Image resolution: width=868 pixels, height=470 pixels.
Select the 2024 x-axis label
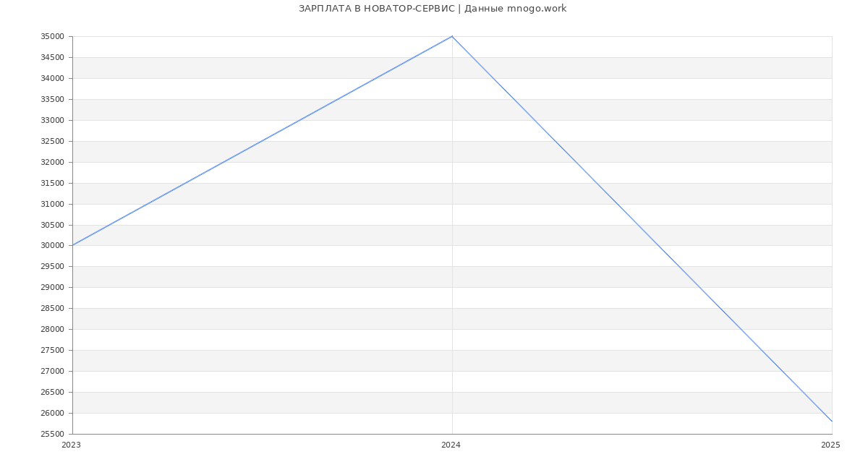point(451,445)
